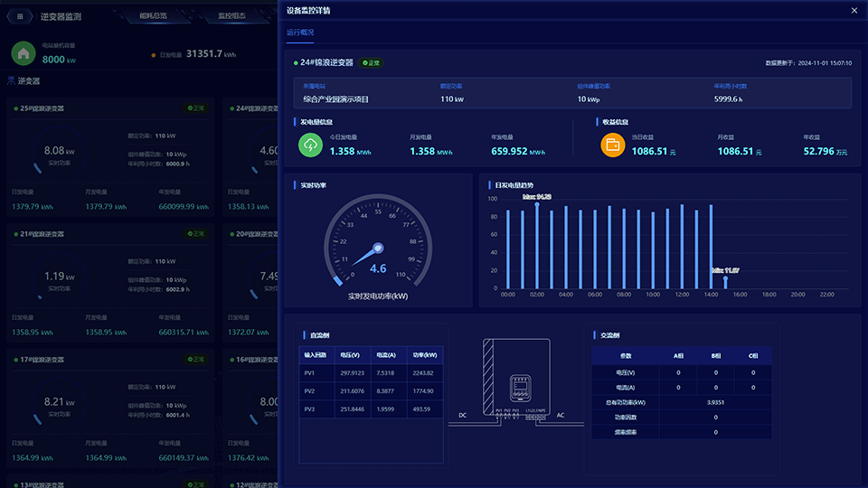Image resolution: width=868 pixels, height=488 pixels.
Task: Click 正常 status badge of 24#锦浪逆变器
Action: tap(372, 63)
